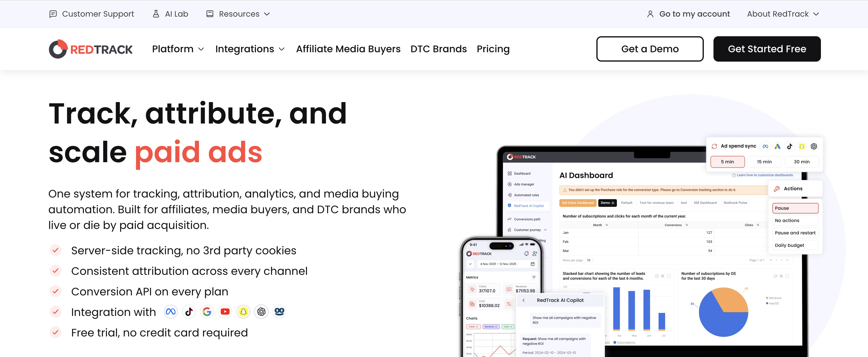
Task: Remove the Clicks chart tag on the phone
Action: coord(477,327)
